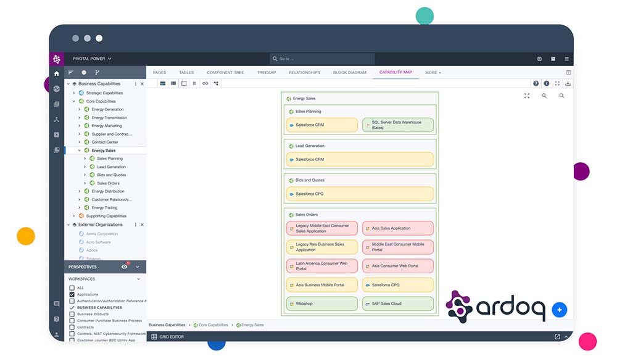The height and width of the screenshot is (364, 617).
Task: Open Business Capabilities workspace options menu
Action: coord(135,84)
